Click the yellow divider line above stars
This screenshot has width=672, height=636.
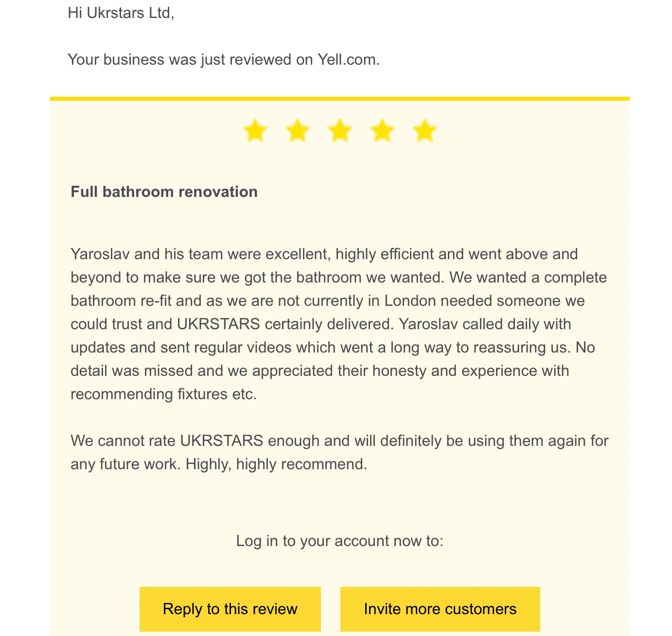click(339, 99)
